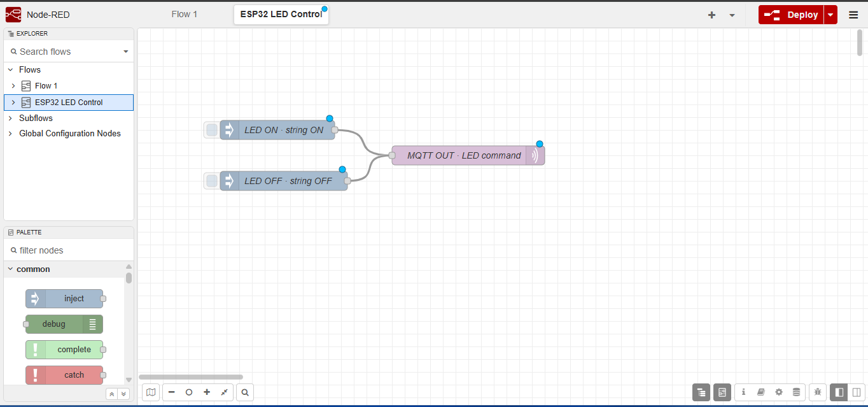Screen dimensions: 868x407
Task: Pick the inject node in the palette
Action: click(x=64, y=299)
